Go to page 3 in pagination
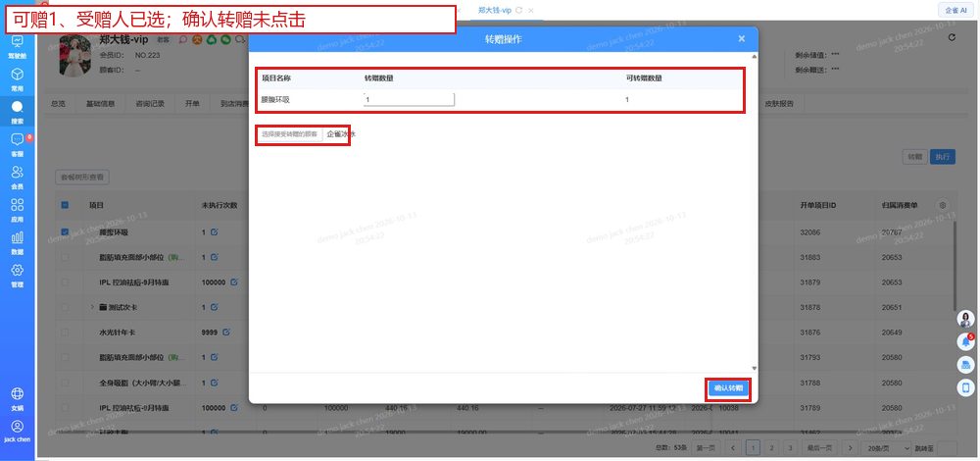Viewport: 980px width, 461px height. [790, 448]
